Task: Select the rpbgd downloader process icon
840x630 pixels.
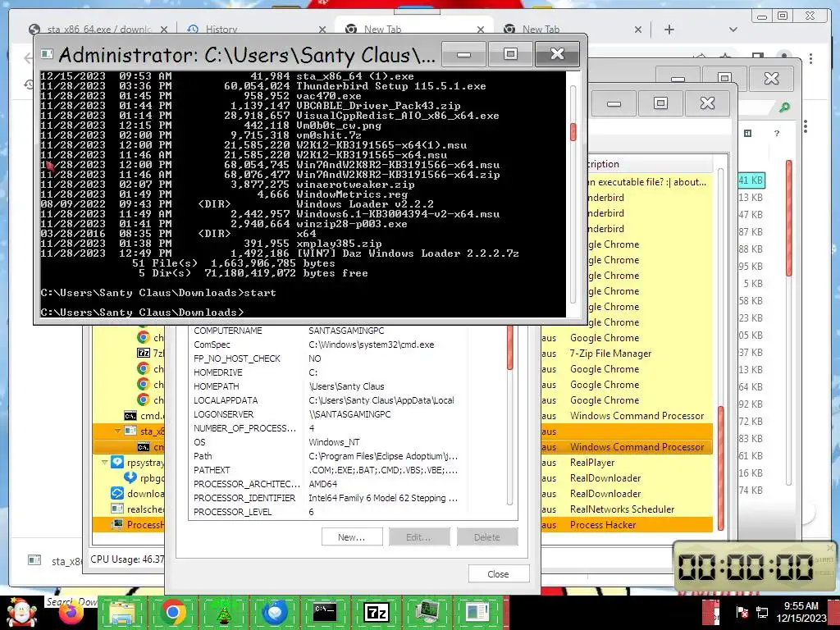Action: click(130, 478)
